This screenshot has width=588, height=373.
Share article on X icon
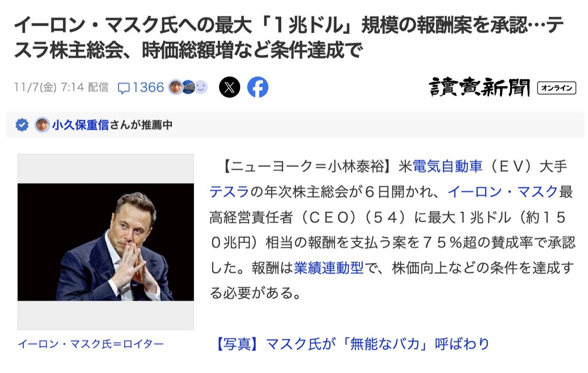(230, 87)
